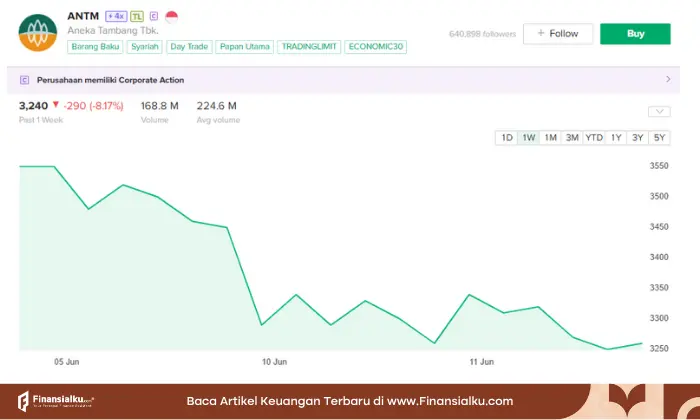Select the 1W chart range

tap(529, 137)
